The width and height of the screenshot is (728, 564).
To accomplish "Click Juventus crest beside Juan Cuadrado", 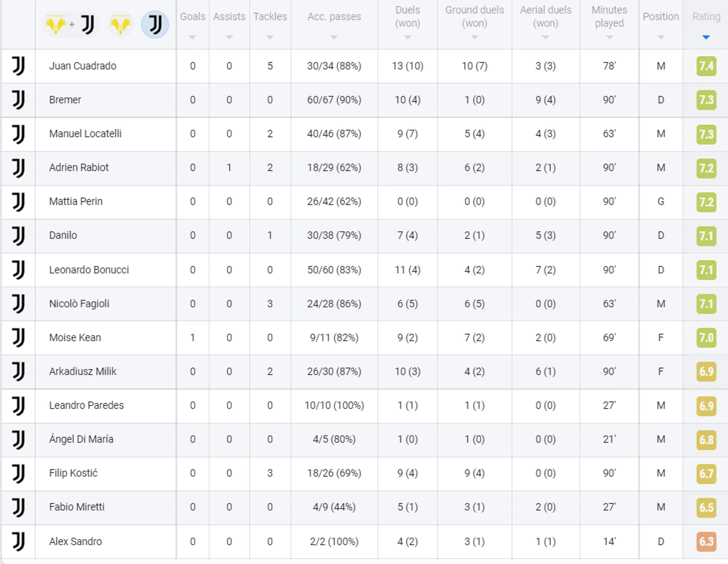I will click(18, 66).
